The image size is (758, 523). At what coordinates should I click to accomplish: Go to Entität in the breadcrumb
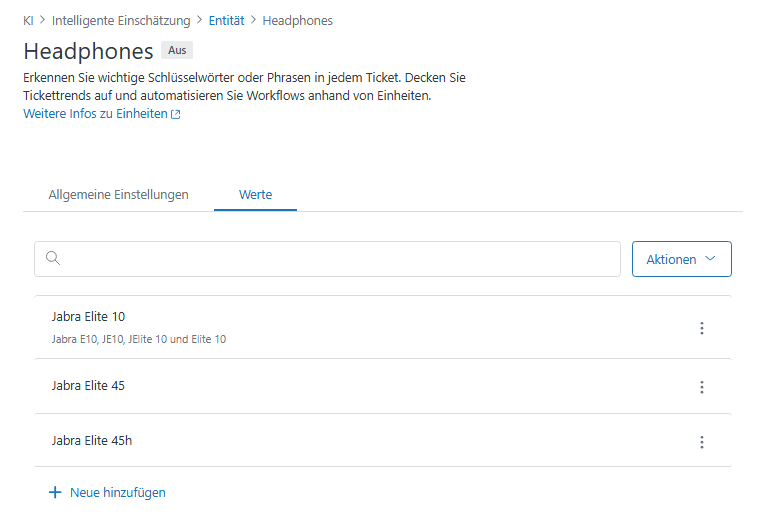tap(226, 20)
